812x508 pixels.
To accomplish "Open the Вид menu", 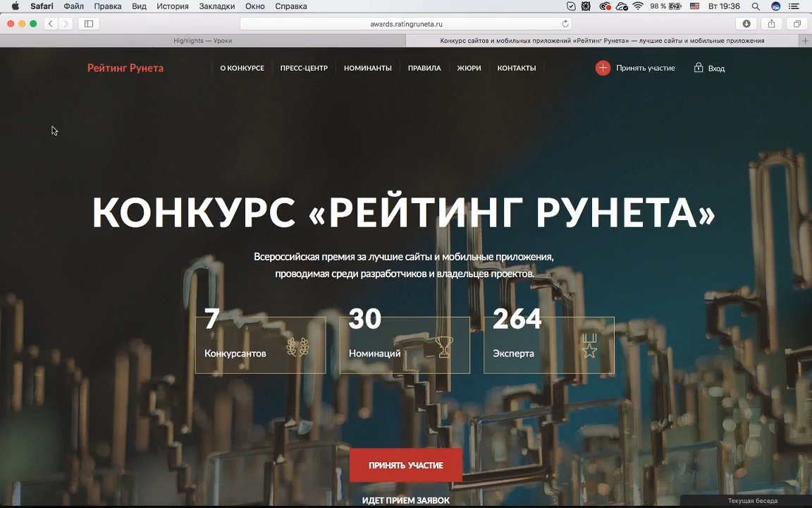I will 139,6.
